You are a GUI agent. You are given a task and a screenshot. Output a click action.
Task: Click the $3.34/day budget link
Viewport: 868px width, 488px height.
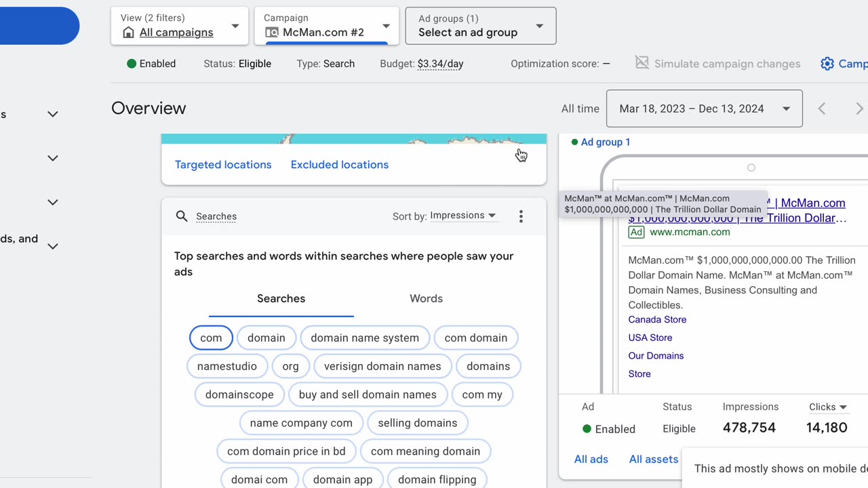click(x=440, y=64)
